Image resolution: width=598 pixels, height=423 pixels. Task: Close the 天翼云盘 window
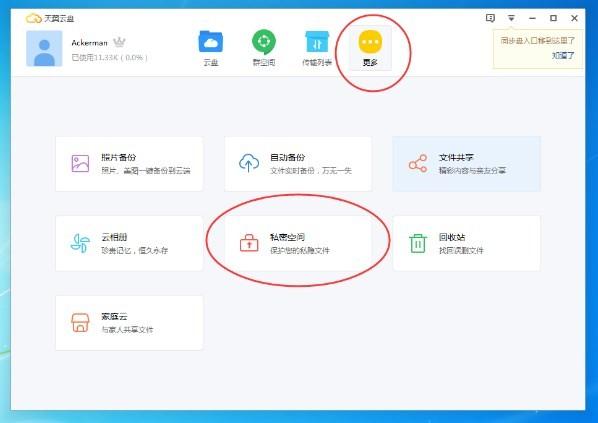click(574, 18)
